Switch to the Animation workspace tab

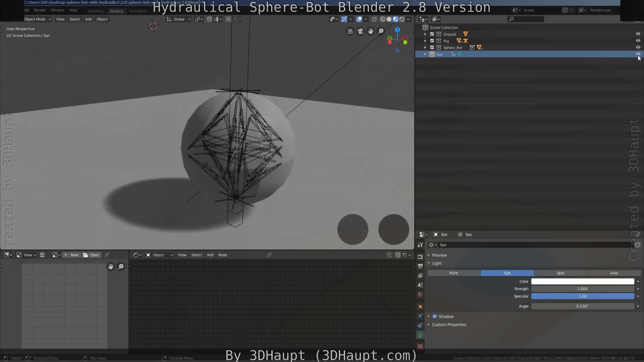click(138, 11)
